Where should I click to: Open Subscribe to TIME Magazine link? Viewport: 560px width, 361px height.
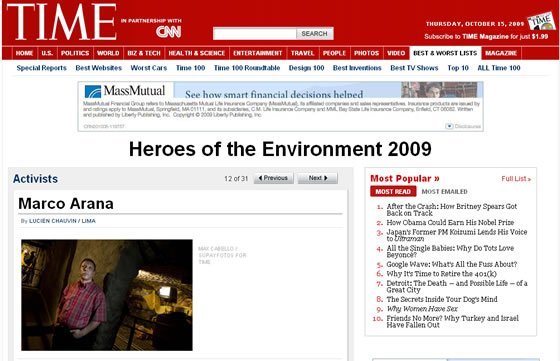486,36
